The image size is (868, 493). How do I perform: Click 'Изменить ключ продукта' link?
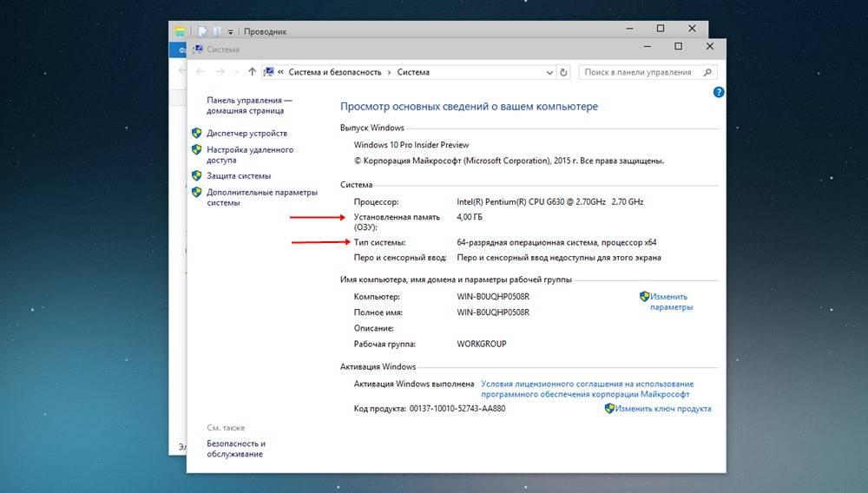(663, 408)
